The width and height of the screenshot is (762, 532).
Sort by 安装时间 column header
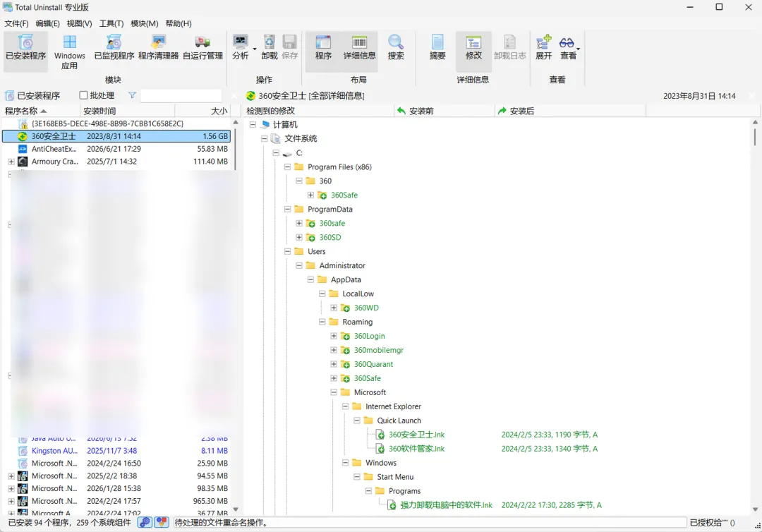click(127, 111)
